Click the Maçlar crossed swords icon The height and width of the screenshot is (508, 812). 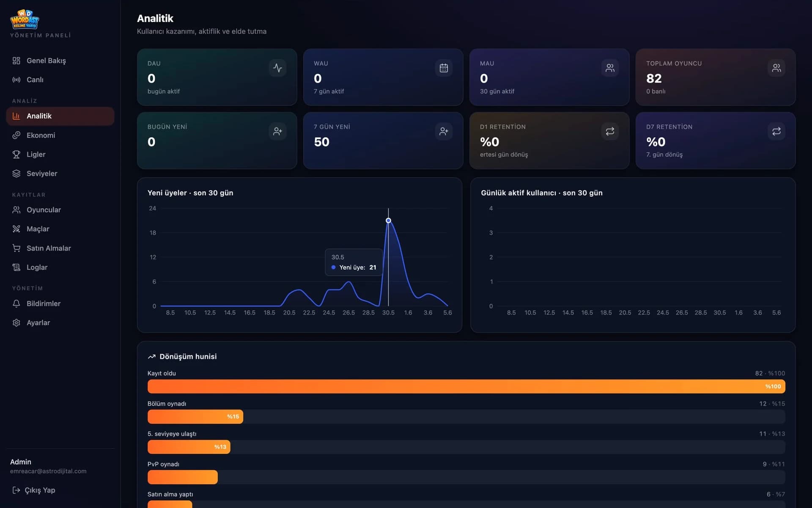coord(16,229)
